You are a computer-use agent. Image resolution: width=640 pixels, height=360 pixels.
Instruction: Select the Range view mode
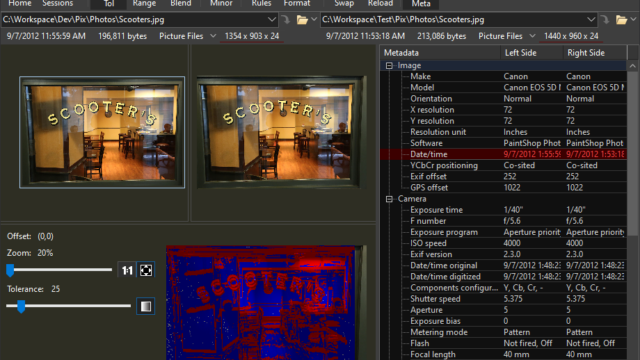point(144,4)
